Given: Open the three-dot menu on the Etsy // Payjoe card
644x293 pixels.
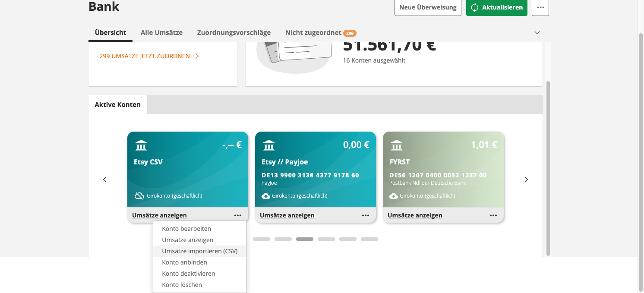Looking at the screenshot, I should pos(366,215).
